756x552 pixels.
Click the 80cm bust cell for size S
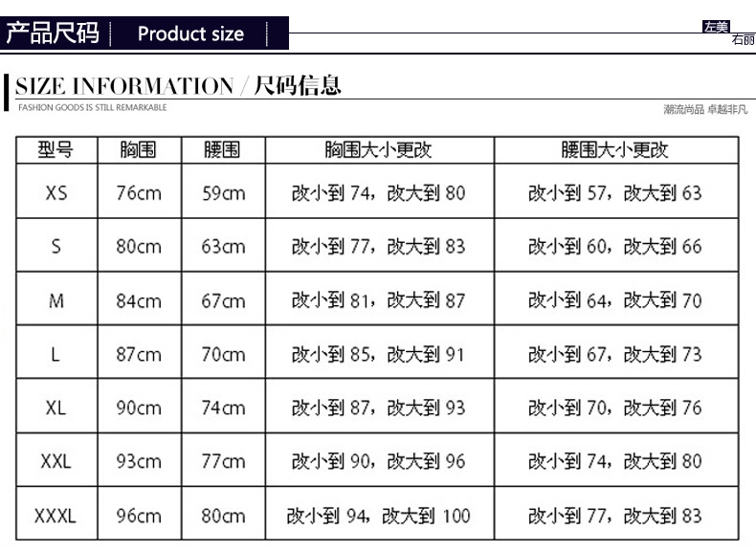[x=139, y=247]
